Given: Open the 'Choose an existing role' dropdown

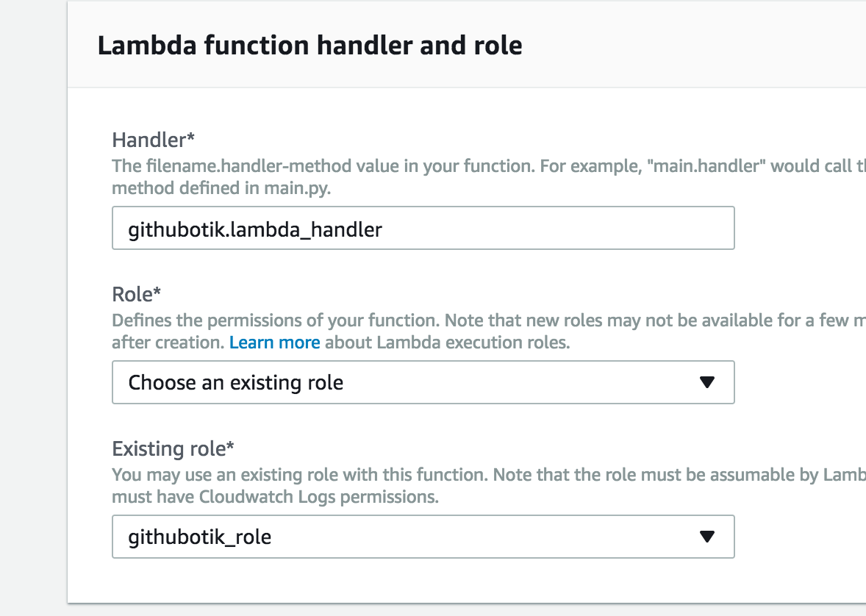Looking at the screenshot, I should coord(423,382).
